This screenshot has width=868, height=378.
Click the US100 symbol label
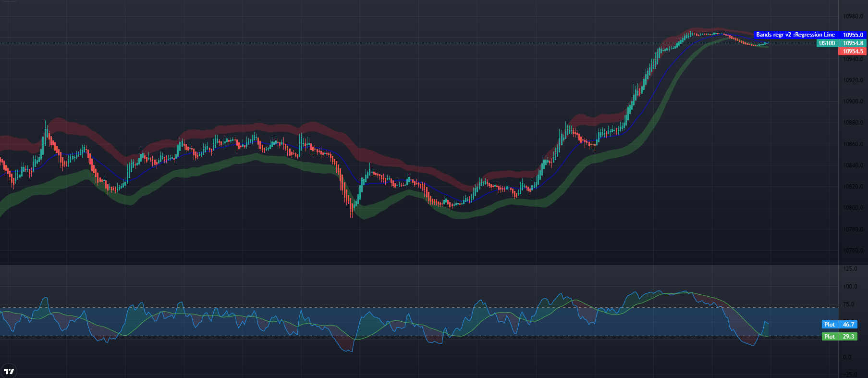[827, 43]
